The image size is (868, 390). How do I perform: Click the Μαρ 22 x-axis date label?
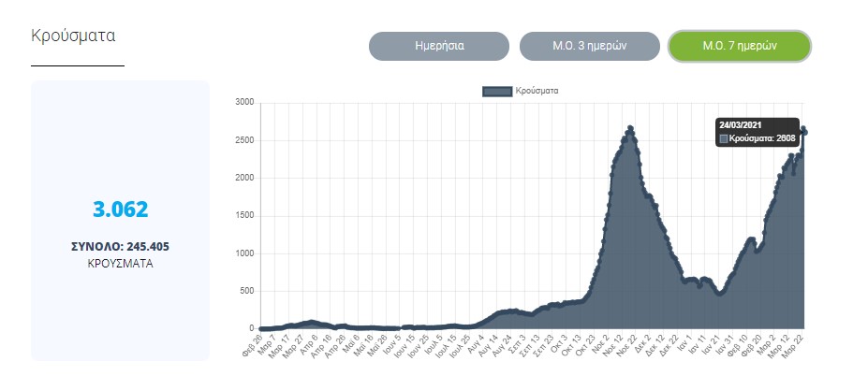(x=798, y=345)
